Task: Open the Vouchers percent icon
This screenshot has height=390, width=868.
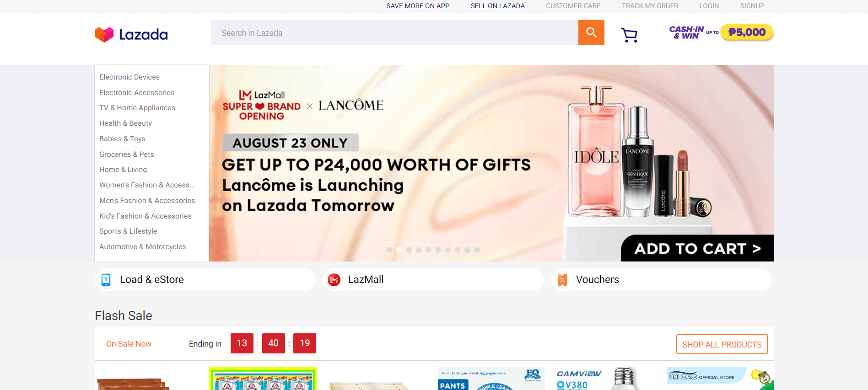Action: [562, 280]
